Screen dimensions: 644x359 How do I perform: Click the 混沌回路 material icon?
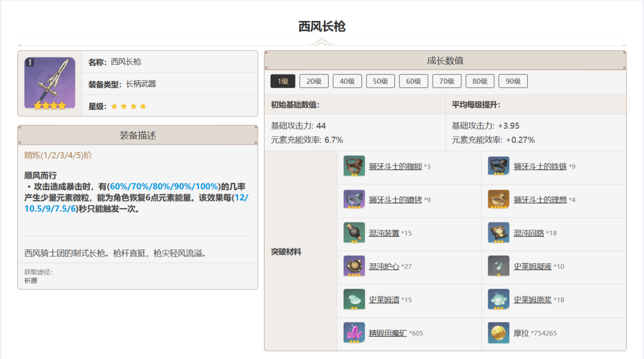499,233
